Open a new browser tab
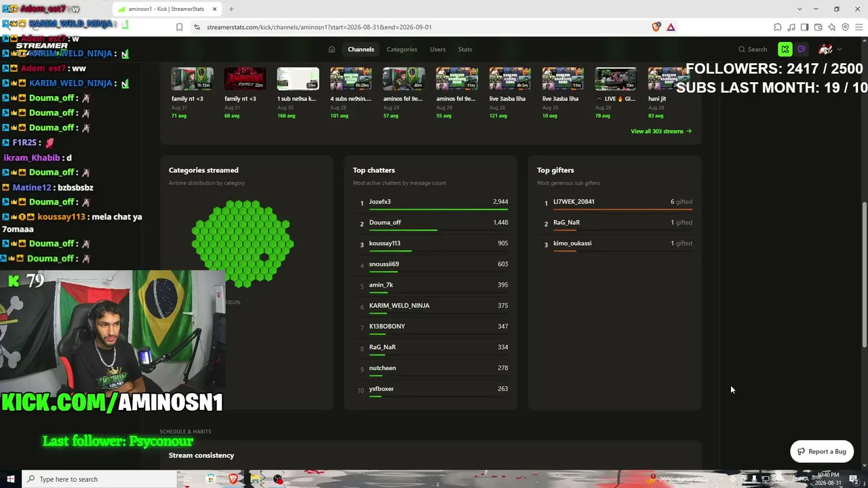Viewport: 868px width, 488px height. coord(231,9)
